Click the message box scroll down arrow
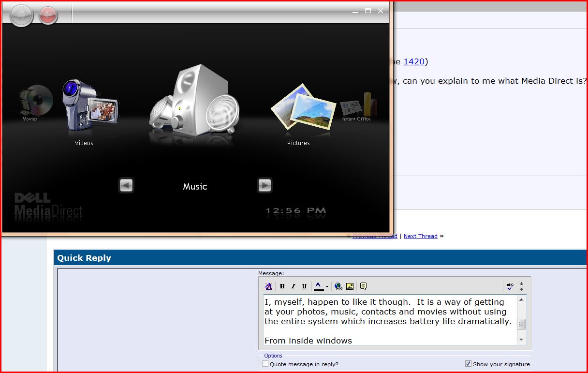 click(521, 340)
